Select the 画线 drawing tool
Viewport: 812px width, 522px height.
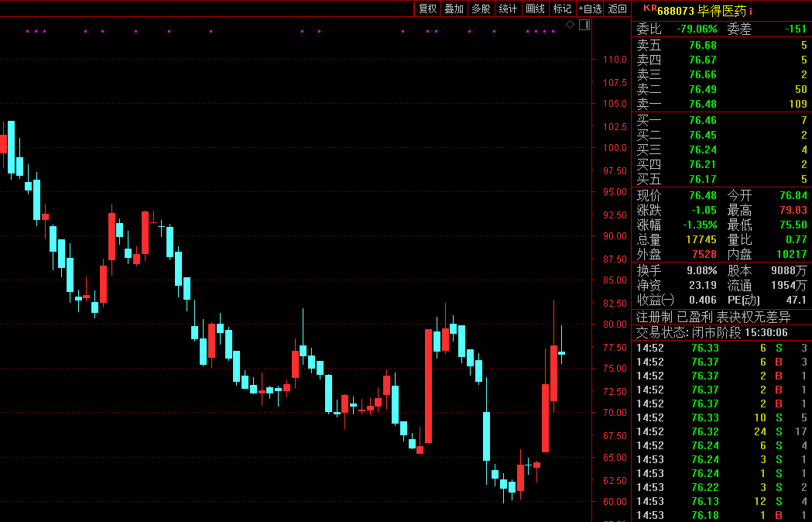tap(535, 9)
